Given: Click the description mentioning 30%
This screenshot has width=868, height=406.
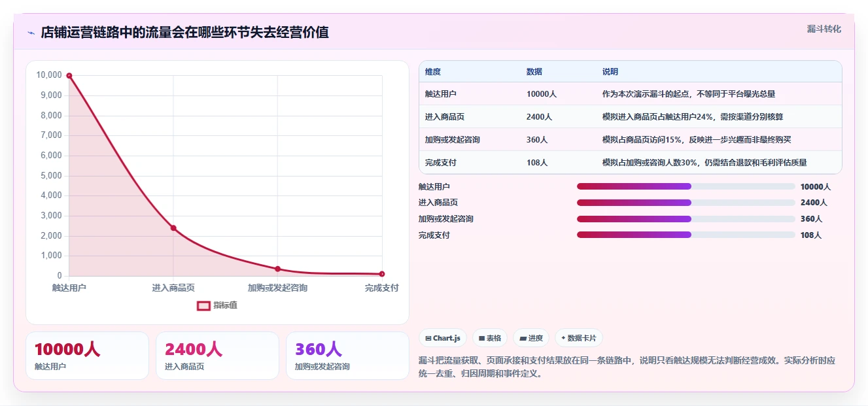Looking at the screenshot, I should (704, 163).
